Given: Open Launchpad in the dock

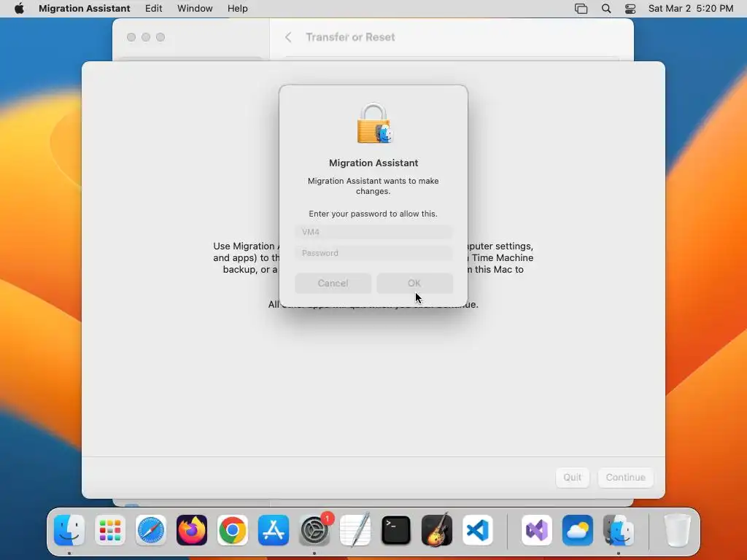Looking at the screenshot, I should point(110,530).
